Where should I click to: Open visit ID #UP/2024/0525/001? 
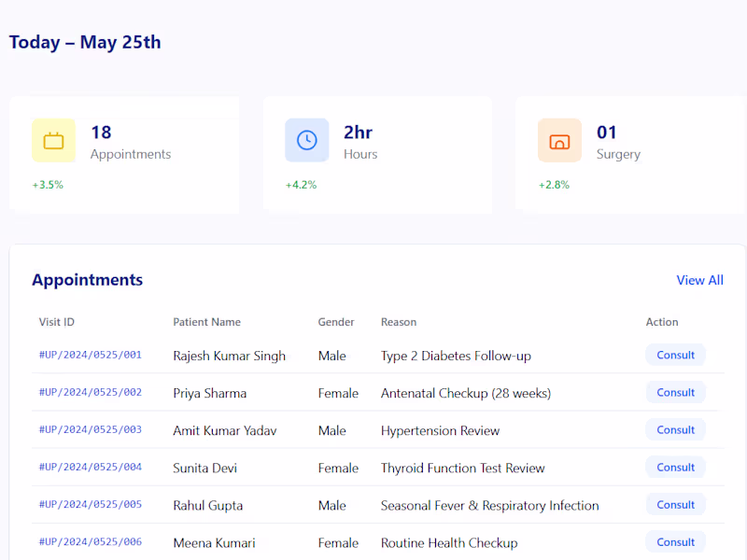point(91,356)
